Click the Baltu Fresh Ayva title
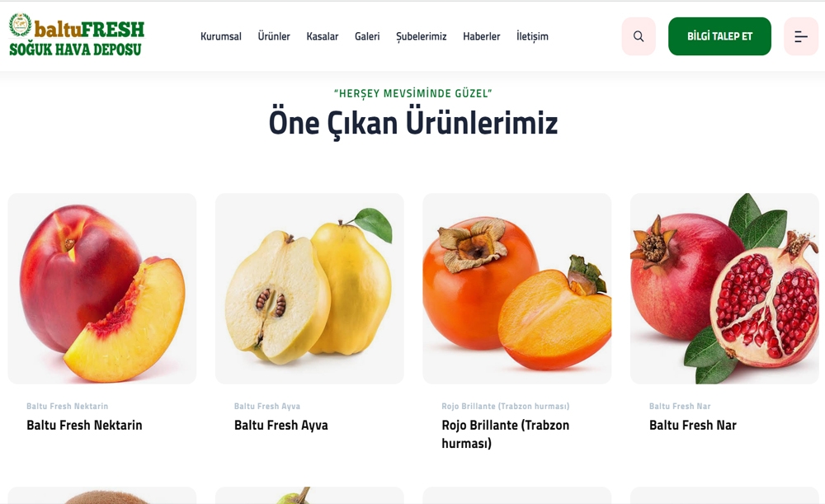 click(281, 425)
